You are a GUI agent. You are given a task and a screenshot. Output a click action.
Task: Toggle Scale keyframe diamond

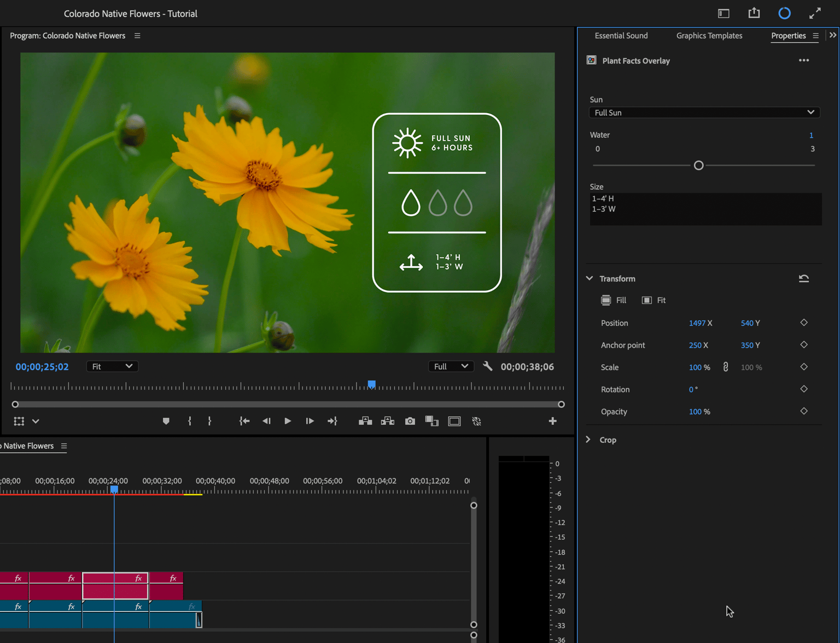point(804,367)
